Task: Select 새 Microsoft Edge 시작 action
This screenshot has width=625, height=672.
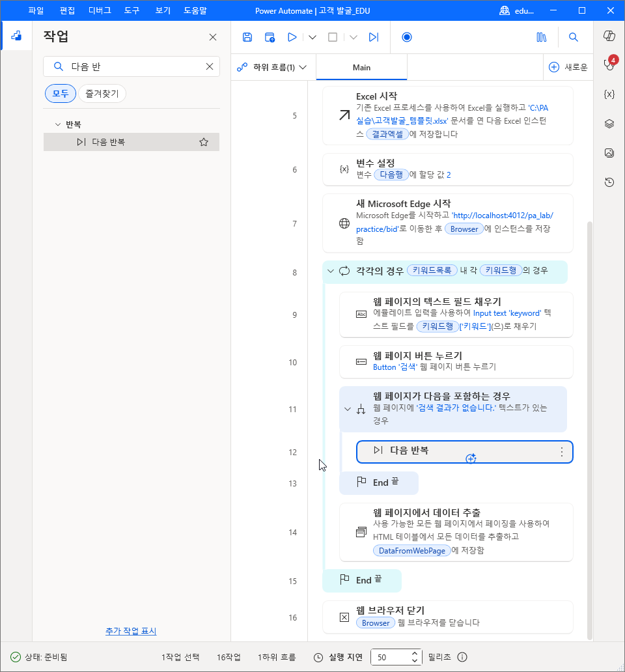Action: coord(448,223)
